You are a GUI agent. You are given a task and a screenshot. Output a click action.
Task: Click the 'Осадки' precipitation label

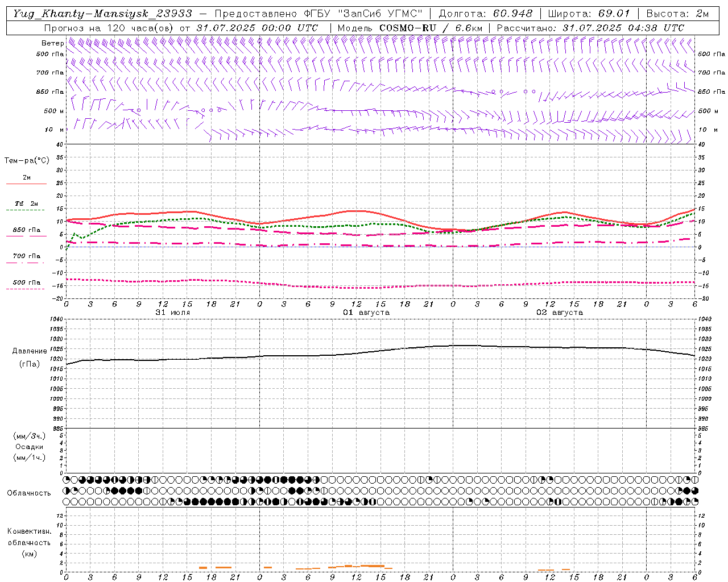coord(30,447)
